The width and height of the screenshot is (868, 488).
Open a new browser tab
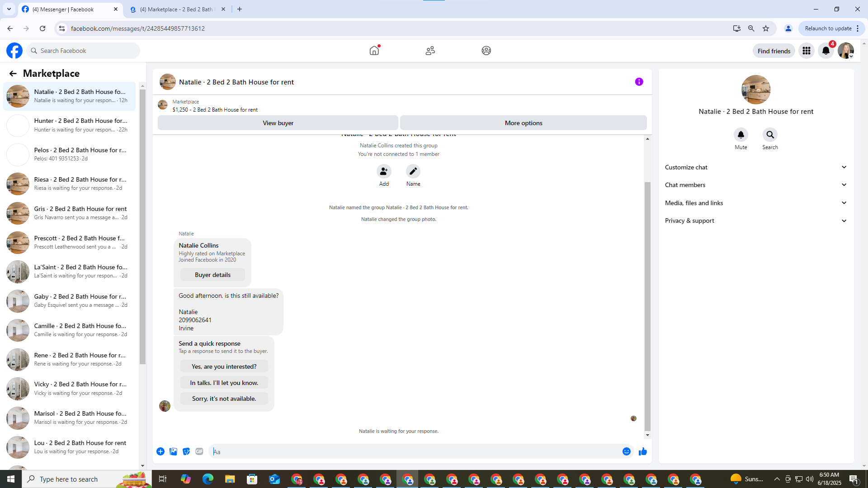pos(240,9)
